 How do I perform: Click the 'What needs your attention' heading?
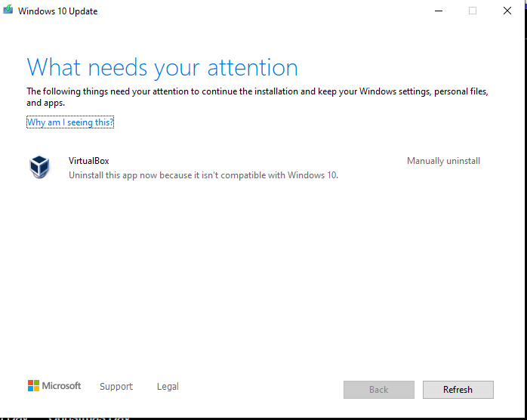click(x=162, y=67)
